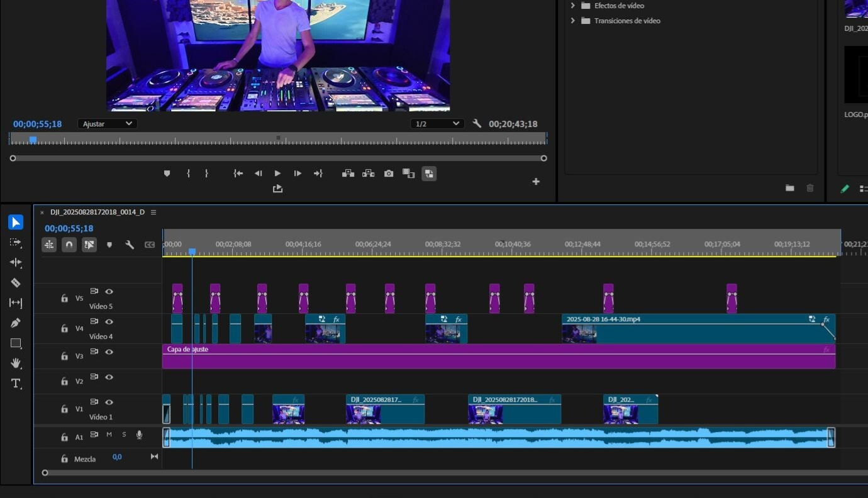Open the Ajustar zoom level dropdown
The height and width of the screenshot is (498, 868).
click(107, 123)
